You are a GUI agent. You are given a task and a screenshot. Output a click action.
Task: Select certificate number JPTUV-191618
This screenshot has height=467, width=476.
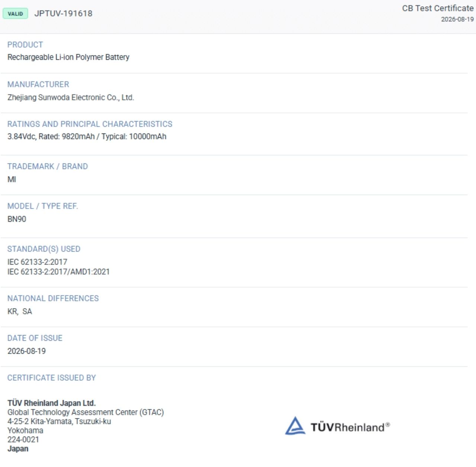[63, 13]
